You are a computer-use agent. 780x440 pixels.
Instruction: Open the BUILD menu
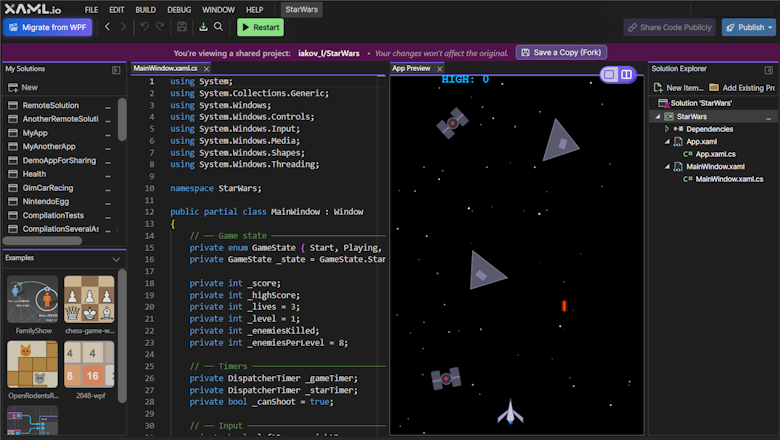tap(145, 9)
